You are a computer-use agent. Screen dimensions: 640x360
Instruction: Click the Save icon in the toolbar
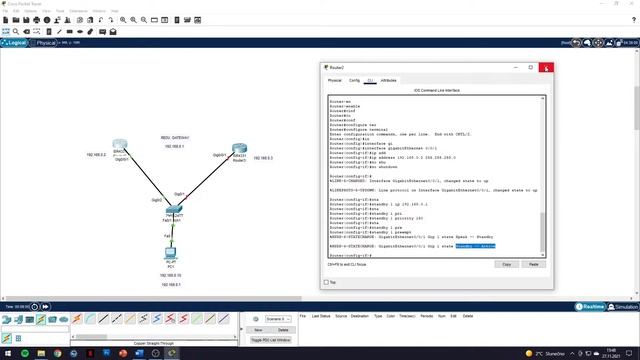pyautogui.click(x=26, y=20)
